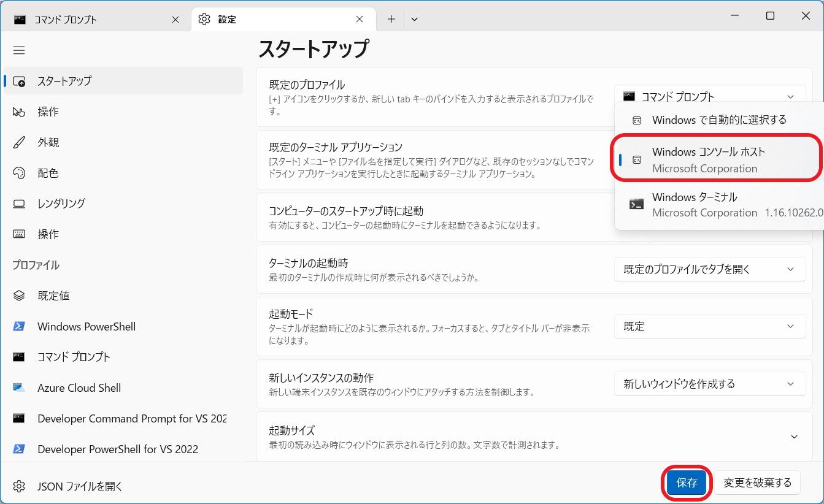Viewport: 824px width, 504px height.
Task: Expand the ターミナルの起動時 dropdown
Action: point(709,269)
